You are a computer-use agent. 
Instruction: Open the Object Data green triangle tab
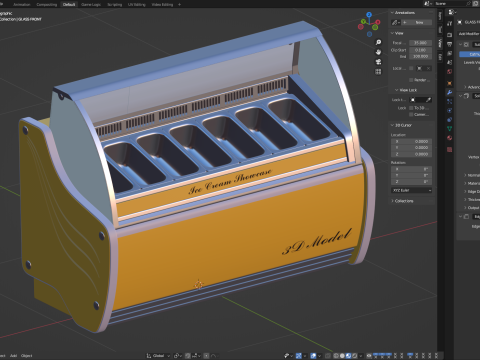tap(450, 128)
